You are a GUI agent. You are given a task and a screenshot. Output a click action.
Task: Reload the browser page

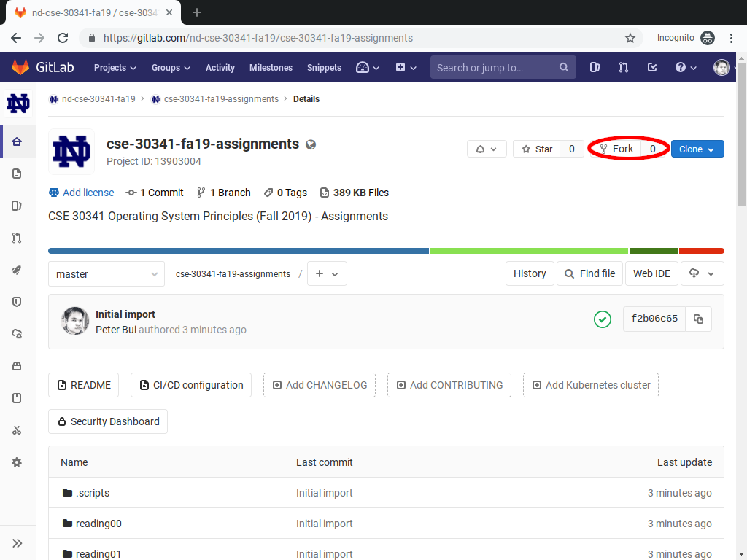coord(63,38)
